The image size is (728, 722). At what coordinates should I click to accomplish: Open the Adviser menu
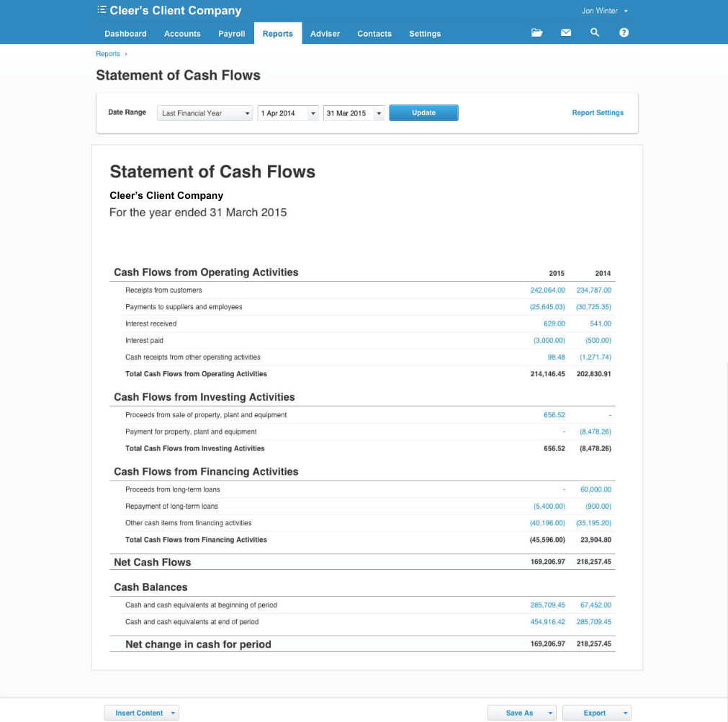[x=325, y=33]
